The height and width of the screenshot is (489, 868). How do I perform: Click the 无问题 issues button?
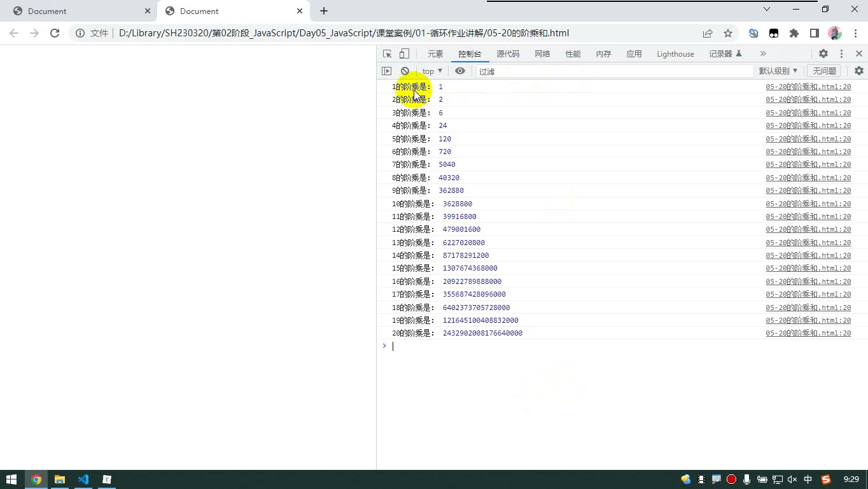point(824,71)
